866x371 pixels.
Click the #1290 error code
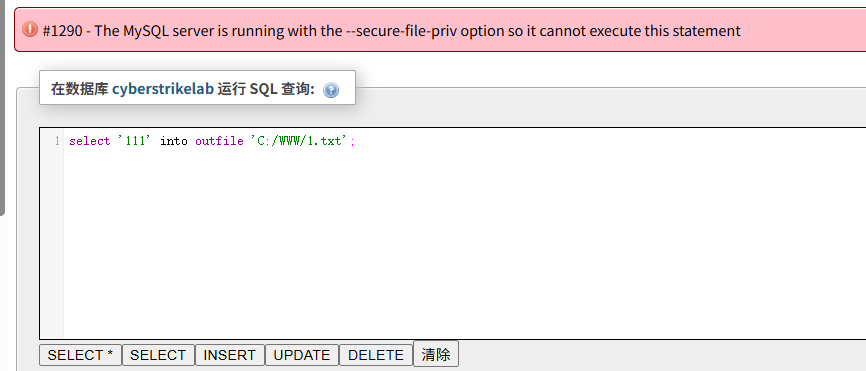(62, 30)
